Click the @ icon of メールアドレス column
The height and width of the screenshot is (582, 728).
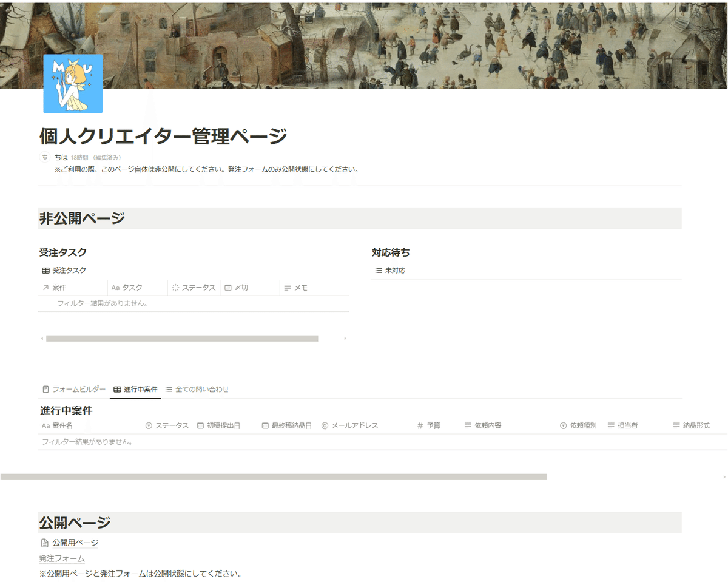pos(325,425)
